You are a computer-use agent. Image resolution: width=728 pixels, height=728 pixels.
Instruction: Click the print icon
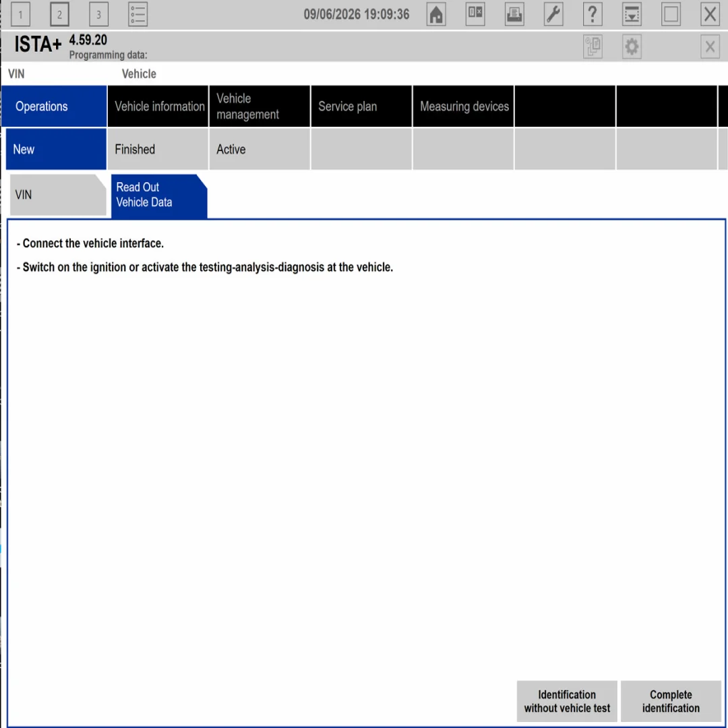click(x=514, y=14)
